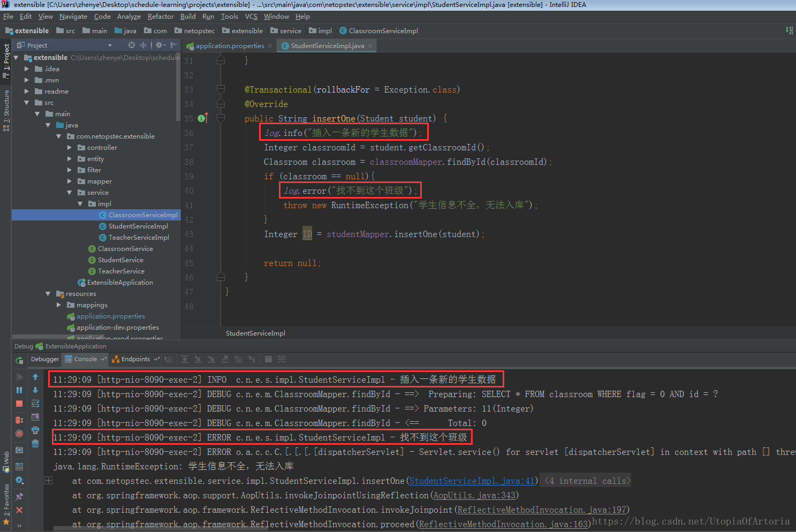
Task: Close the debug tab with red X
Action: point(19,510)
